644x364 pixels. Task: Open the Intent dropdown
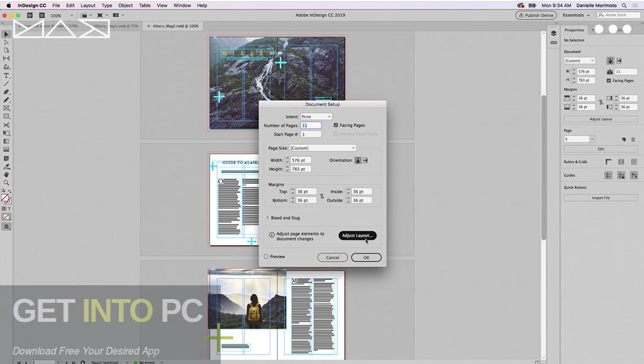tap(316, 117)
